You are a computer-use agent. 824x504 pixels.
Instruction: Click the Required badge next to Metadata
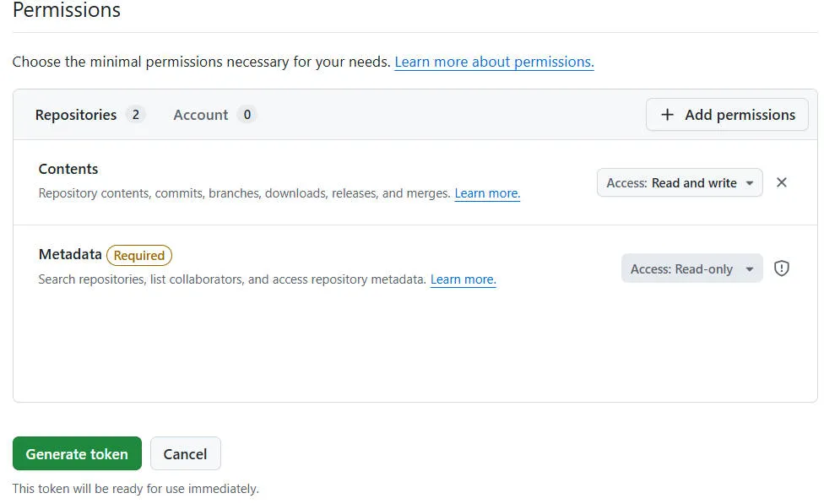138,255
